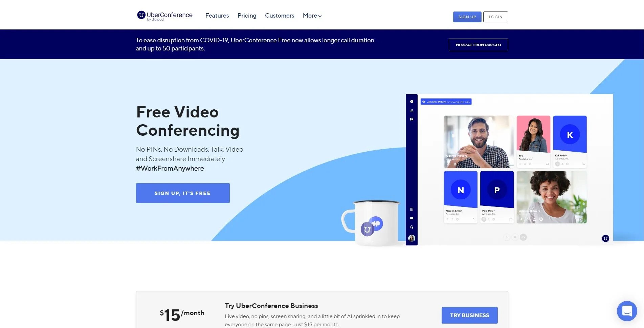The height and width of the screenshot is (328, 644).
Task: Open the chat support widget
Action: pyautogui.click(x=627, y=311)
